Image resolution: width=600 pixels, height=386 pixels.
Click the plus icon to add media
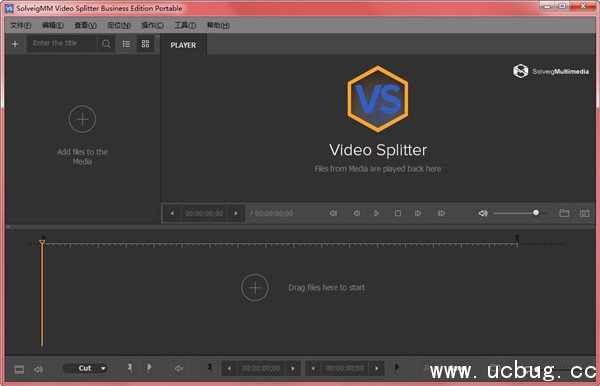tap(15, 44)
